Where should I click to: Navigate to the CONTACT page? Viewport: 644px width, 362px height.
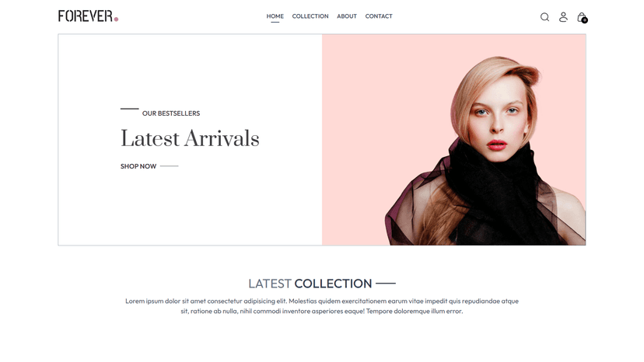[379, 16]
